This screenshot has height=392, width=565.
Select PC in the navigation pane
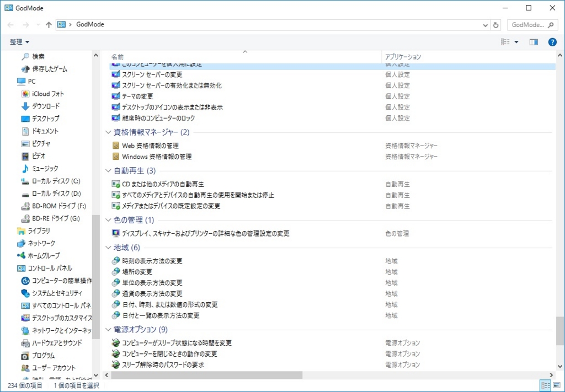[x=31, y=82]
